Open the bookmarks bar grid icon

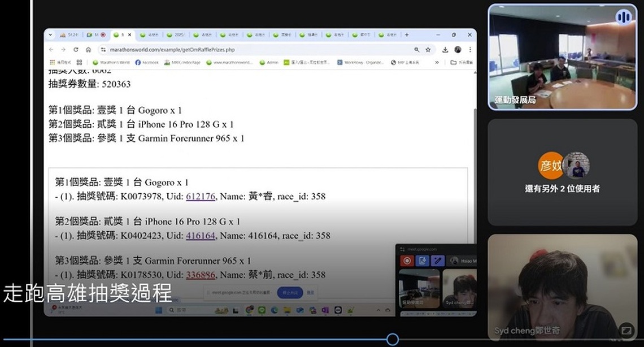[x=79, y=62]
